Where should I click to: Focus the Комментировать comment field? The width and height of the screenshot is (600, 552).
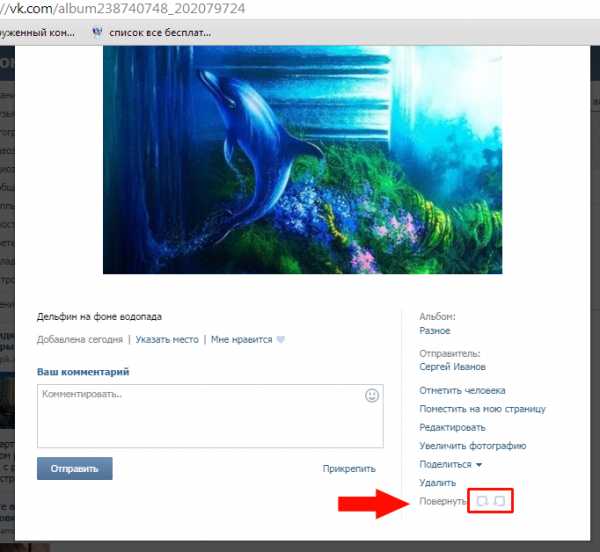point(210,416)
